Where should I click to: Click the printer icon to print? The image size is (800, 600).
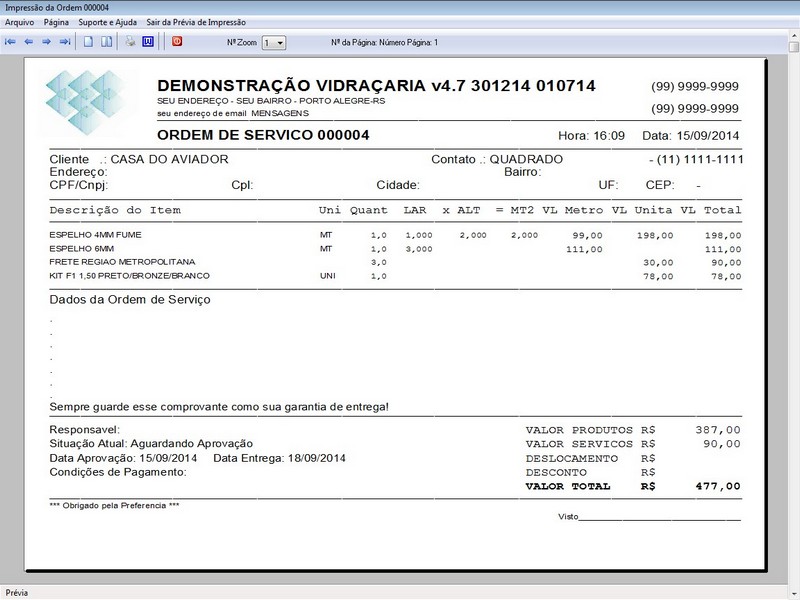pos(130,41)
